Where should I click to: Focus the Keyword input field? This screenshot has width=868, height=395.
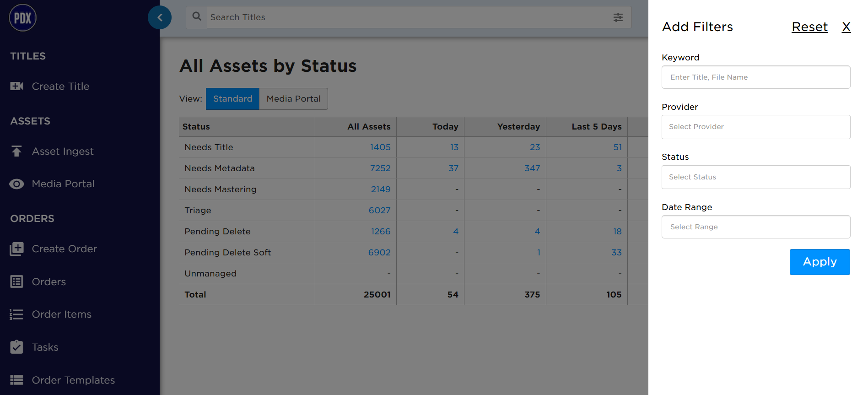[756, 77]
